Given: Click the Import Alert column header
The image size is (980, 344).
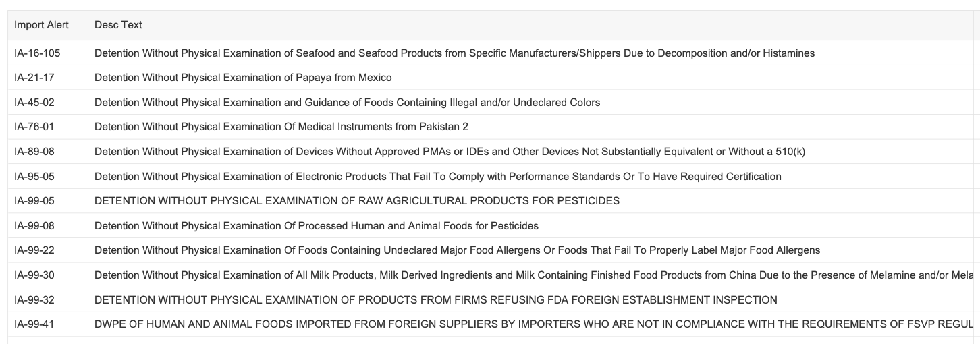Looking at the screenshot, I should coord(41,25).
